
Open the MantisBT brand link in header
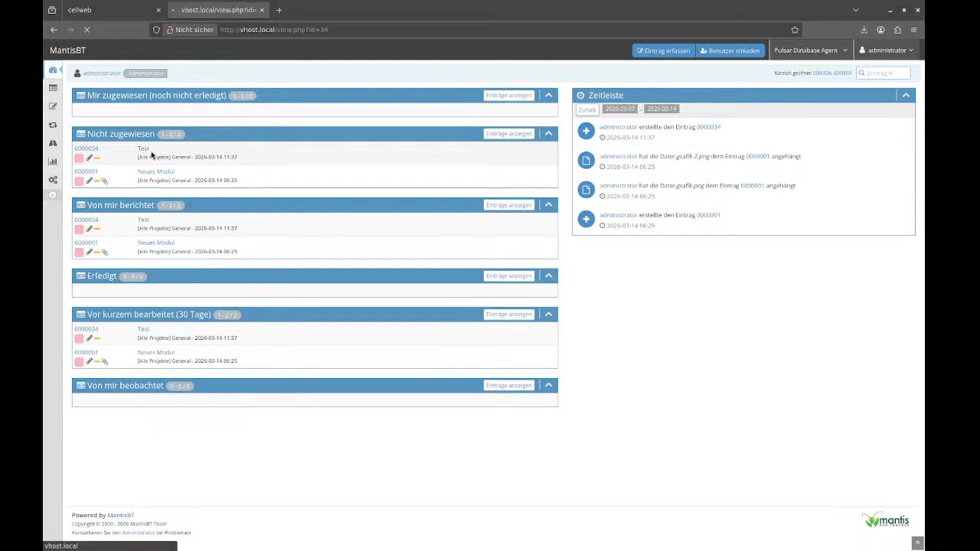click(67, 51)
